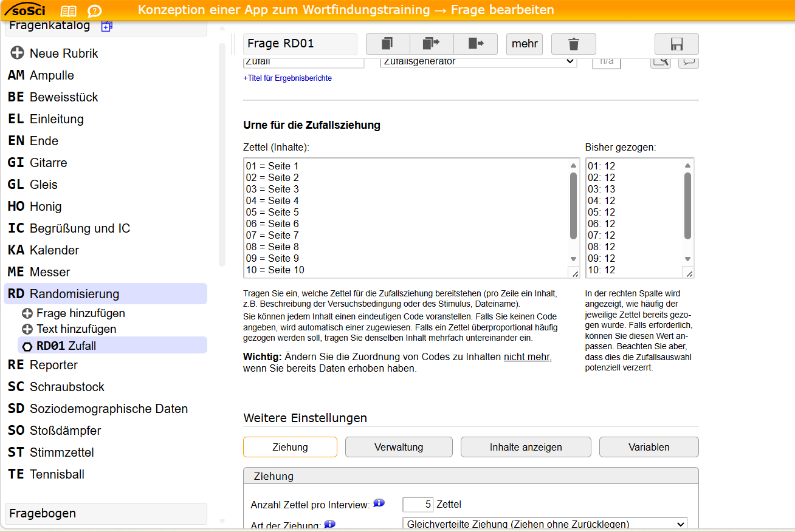The width and height of the screenshot is (795, 532).
Task: Delete question RD01 with trash icon
Action: point(573,44)
